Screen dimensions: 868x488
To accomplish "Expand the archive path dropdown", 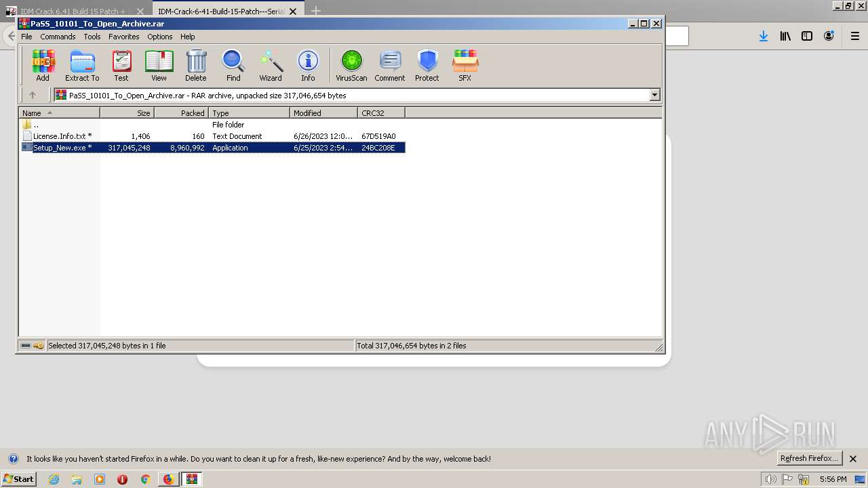I will pos(654,95).
